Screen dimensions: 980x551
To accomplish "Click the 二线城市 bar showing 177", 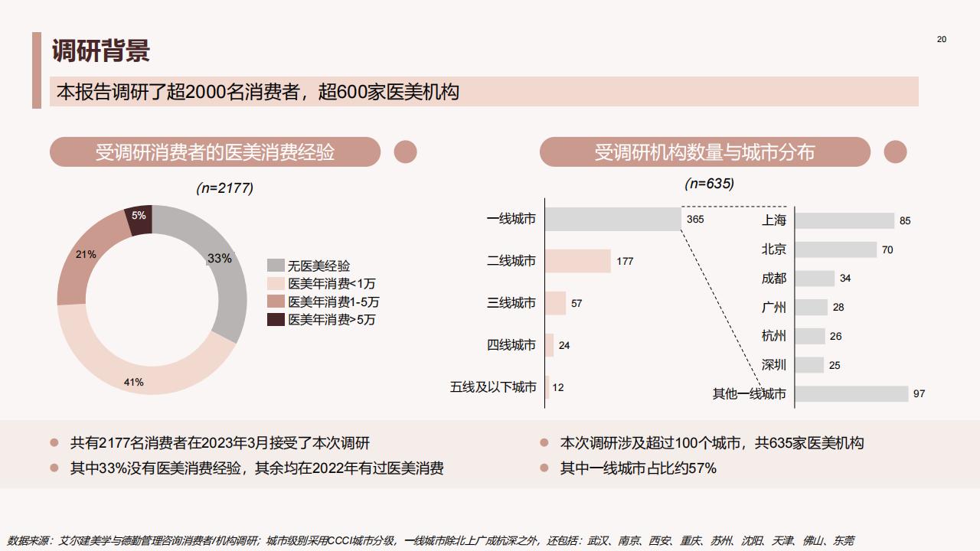I will [578, 261].
